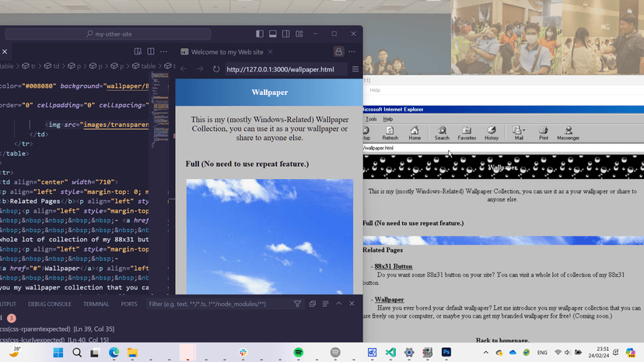Click the filter icon in Problems panel
This screenshot has width=644, height=362.
(298, 304)
